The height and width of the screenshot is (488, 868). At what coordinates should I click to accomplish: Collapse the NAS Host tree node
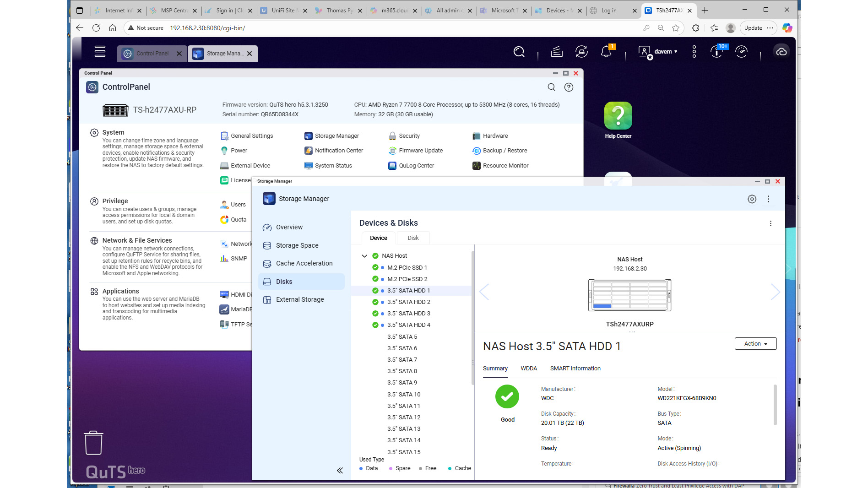[x=365, y=256]
